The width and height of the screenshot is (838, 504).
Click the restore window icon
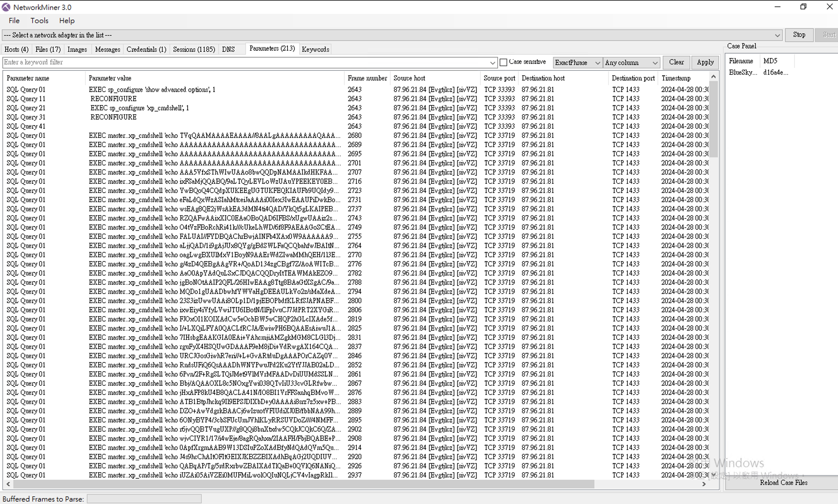pos(803,7)
